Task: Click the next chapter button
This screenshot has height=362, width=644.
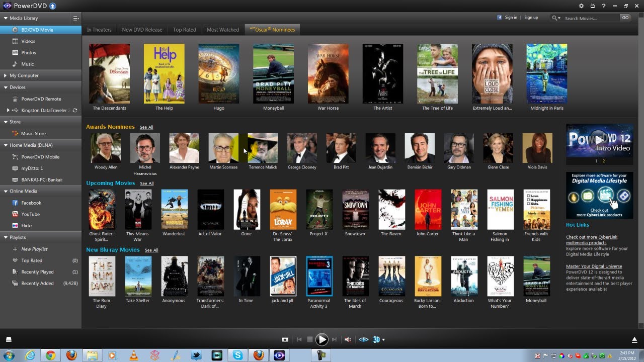Action: 334,340
